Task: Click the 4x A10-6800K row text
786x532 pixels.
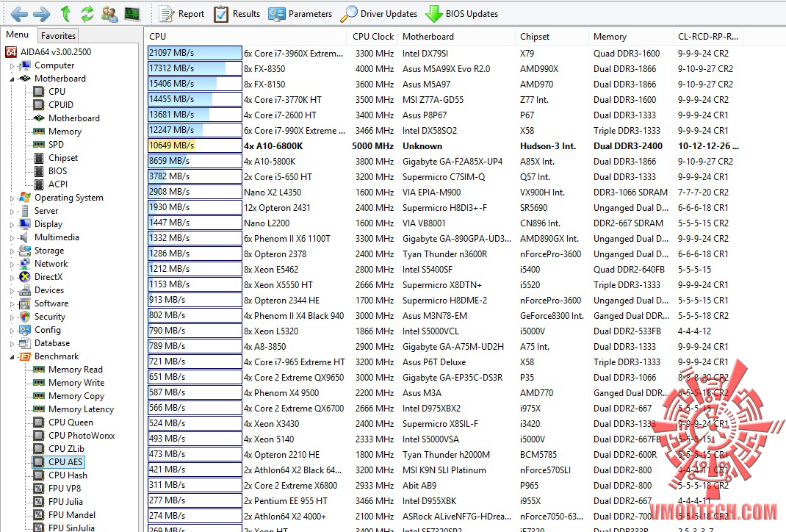Action: [274, 146]
